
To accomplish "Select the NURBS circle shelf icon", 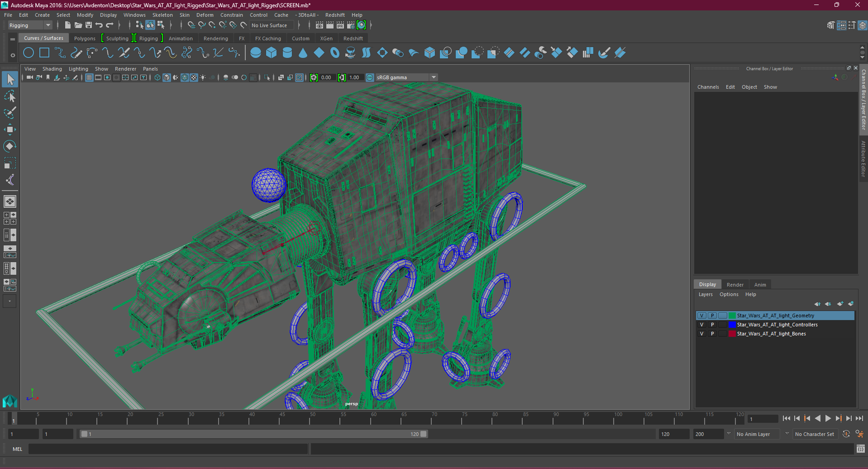I will pos(29,53).
